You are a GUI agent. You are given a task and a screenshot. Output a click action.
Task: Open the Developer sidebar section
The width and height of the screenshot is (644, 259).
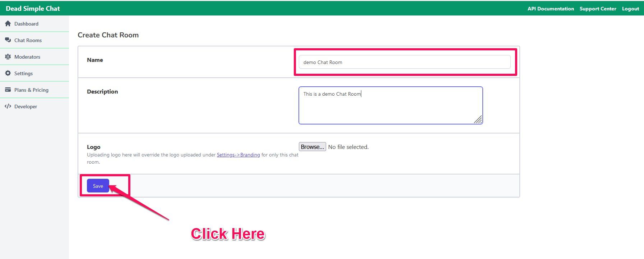point(34,106)
